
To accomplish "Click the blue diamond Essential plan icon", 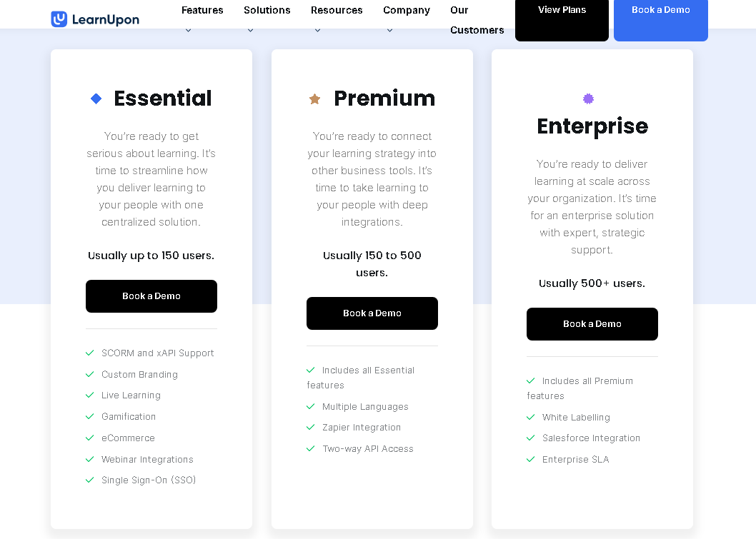I will coord(96,99).
